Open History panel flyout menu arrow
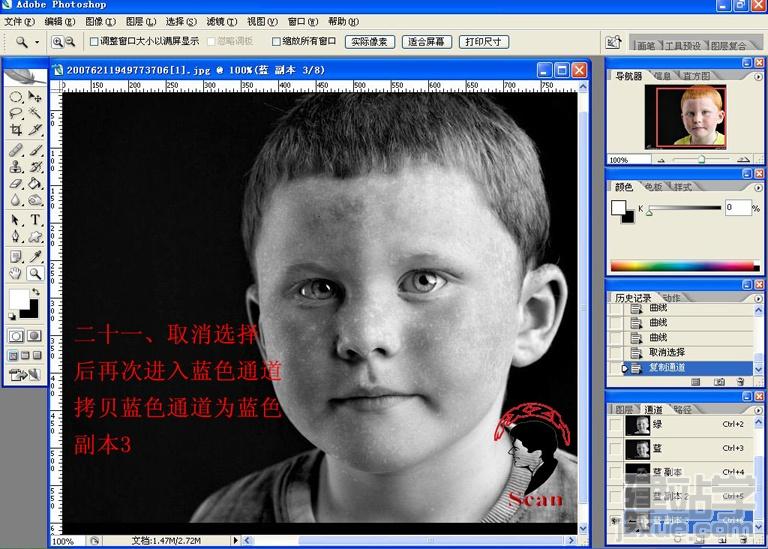The width and height of the screenshot is (768, 549). pos(758,298)
